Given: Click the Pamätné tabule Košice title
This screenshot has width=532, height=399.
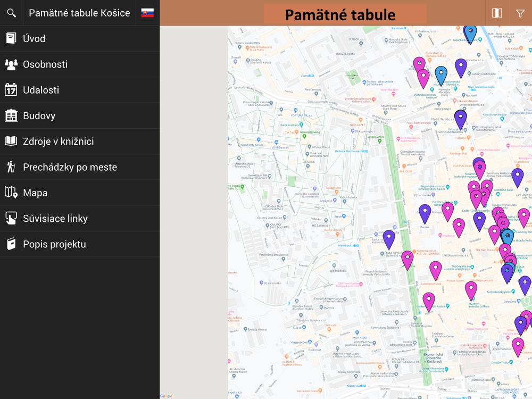Looking at the screenshot, I should (79, 13).
